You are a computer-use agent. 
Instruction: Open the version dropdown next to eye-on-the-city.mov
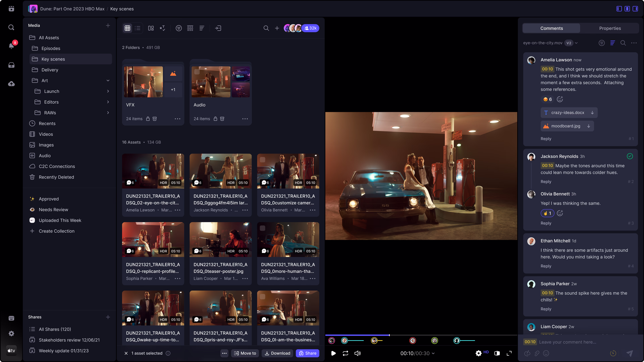576,43
